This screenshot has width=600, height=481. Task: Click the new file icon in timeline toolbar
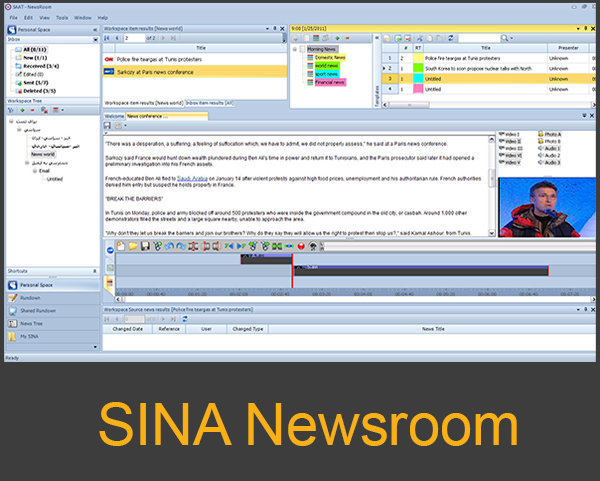click(121, 246)
